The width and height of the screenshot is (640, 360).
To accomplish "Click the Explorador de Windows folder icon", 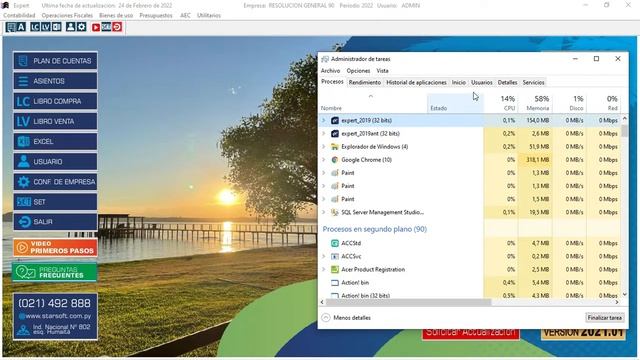I will coord(335,147).
